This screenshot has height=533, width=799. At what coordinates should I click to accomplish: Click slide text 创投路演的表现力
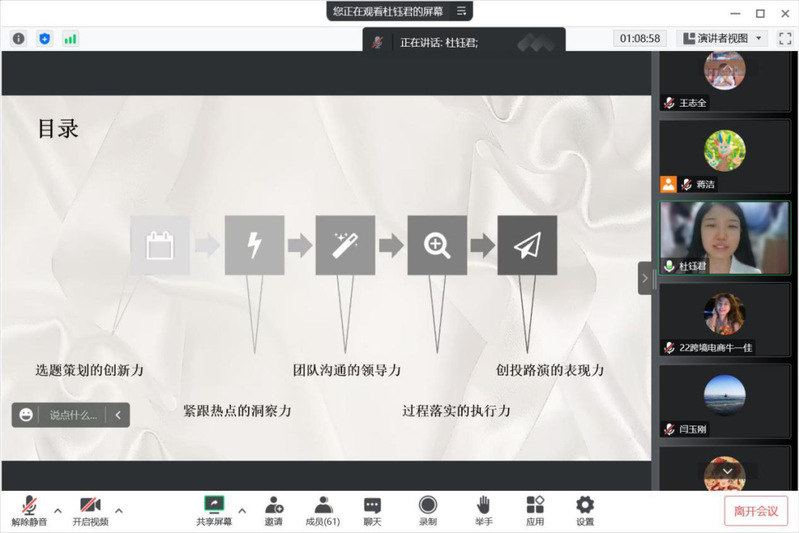[550, 370]
